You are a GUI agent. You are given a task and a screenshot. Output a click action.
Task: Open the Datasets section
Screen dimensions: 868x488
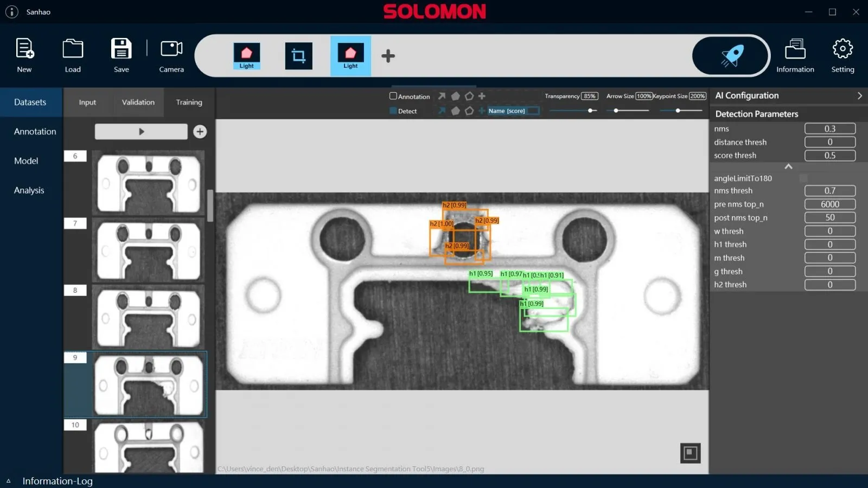(x=30, y=102)
